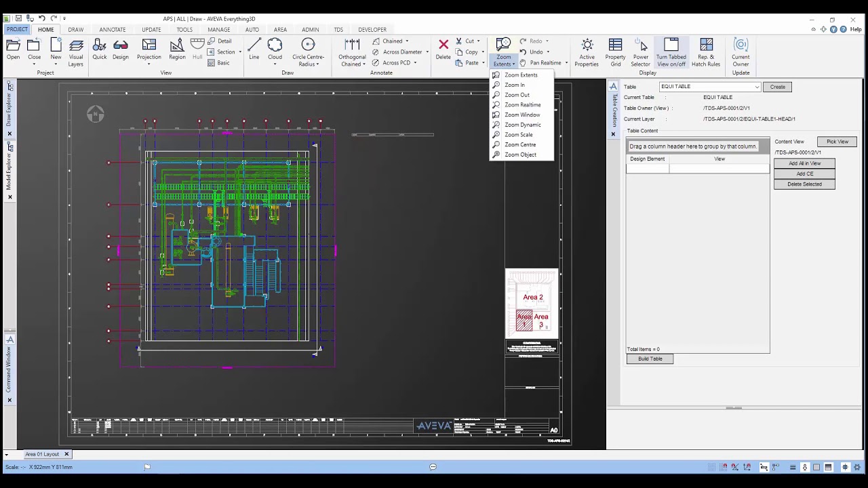Viewport: 868px width, 488px height.
Task: Click the View column header
Action: (719, 159)
